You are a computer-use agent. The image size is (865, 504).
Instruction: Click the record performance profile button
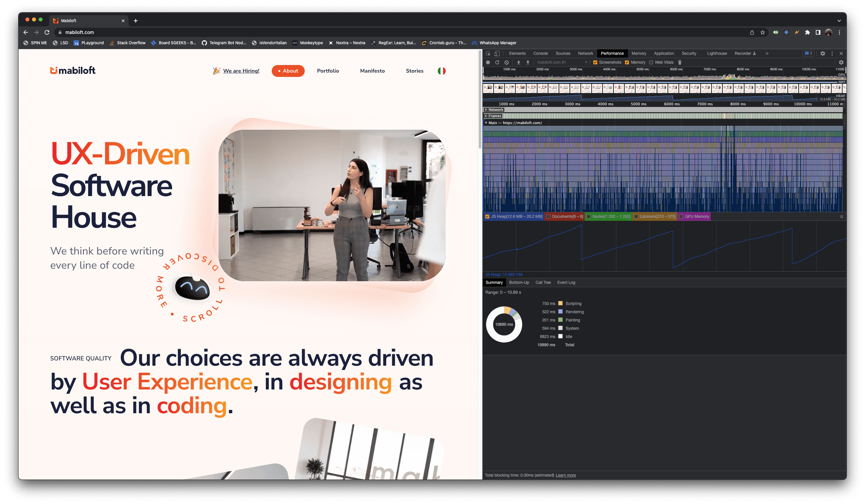pyautogui.click(x=488, y=62)
